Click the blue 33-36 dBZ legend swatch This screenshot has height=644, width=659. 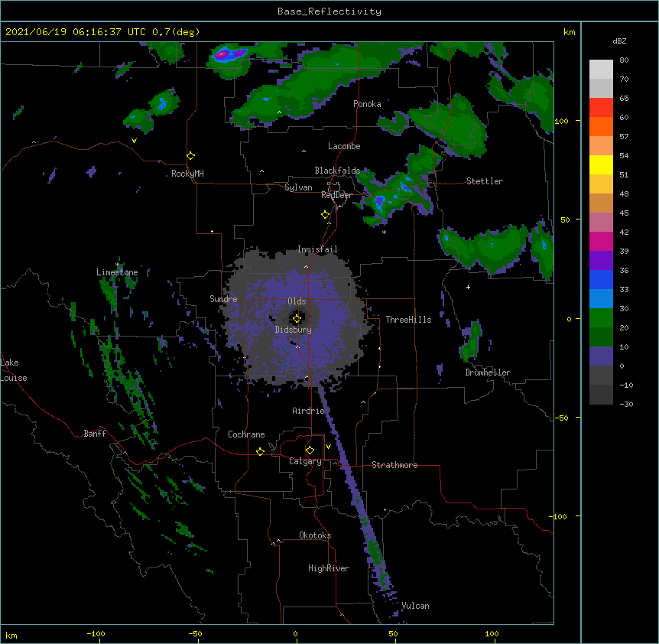tap(601, 279)
